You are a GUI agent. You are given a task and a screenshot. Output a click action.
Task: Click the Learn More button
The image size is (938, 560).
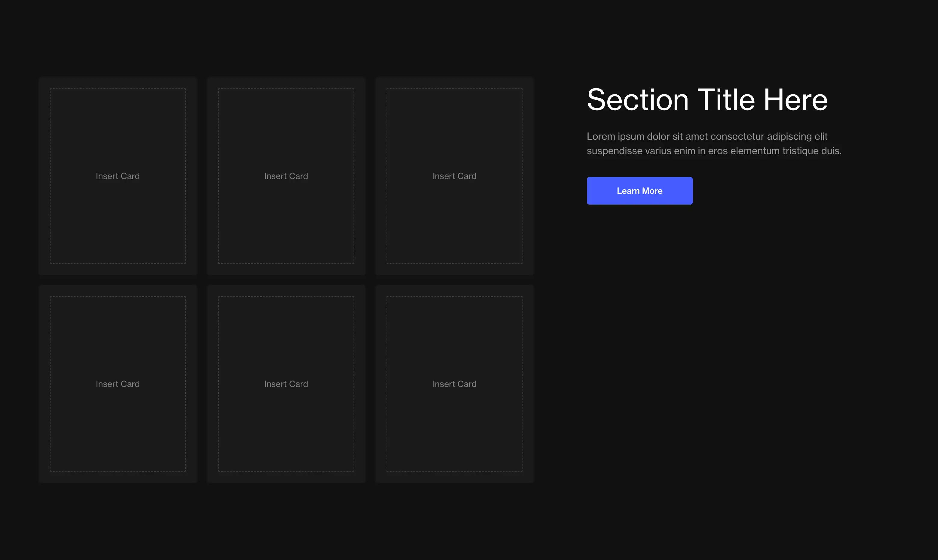[x=639, y=191]
